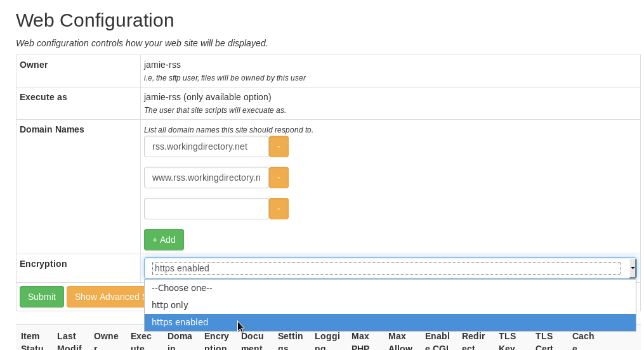Remove the rss.workingdirectory.net domain entry
The height and width of the screenshot is (350, 644).
pos(279,146)
